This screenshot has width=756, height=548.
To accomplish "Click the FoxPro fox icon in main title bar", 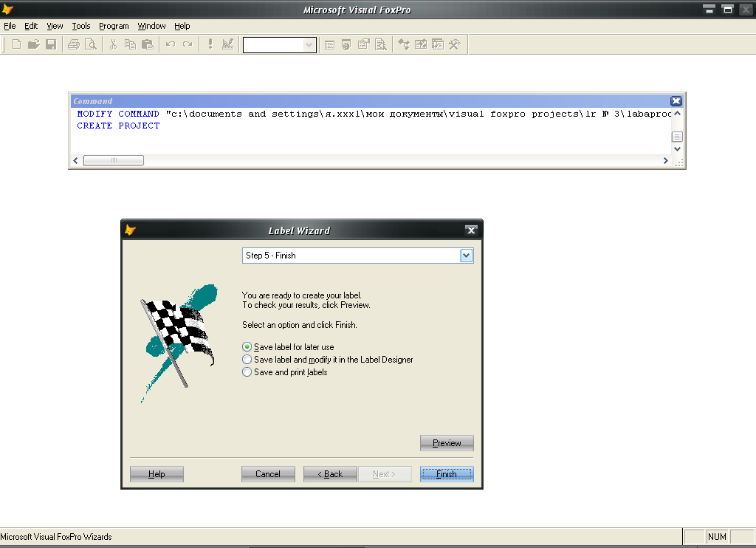I will (7, 9).
